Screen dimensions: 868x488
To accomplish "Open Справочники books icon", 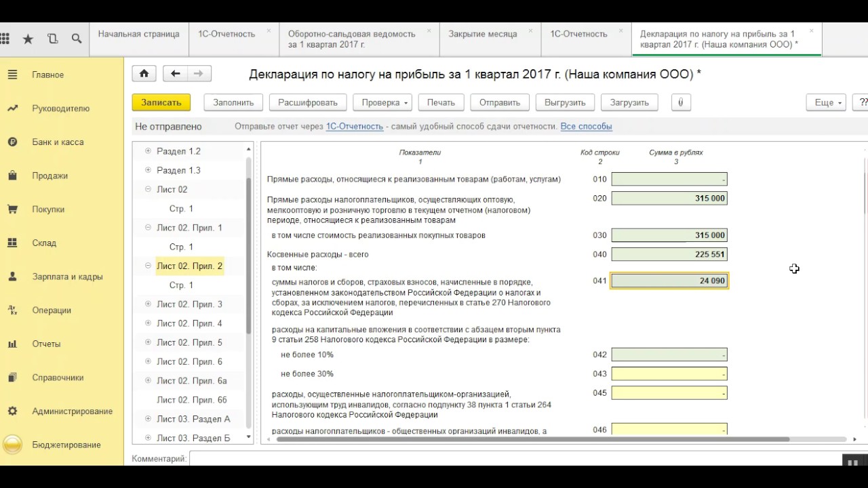I will 12,378.
